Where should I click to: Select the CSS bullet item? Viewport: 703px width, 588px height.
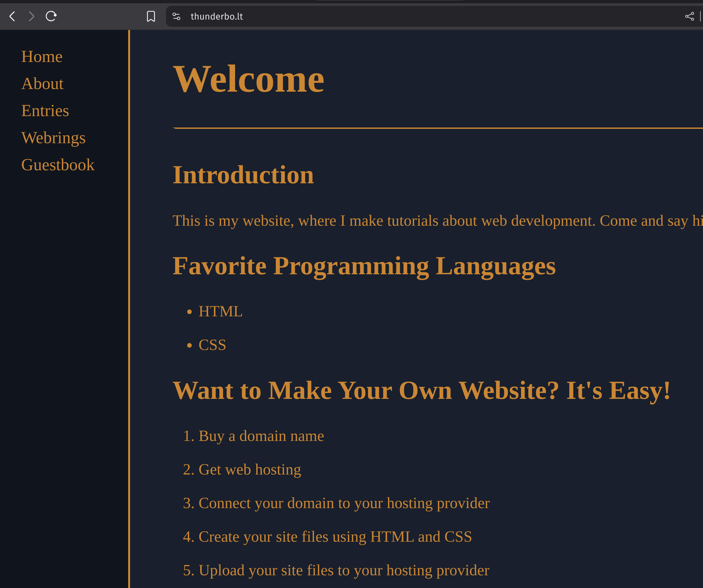212,345
